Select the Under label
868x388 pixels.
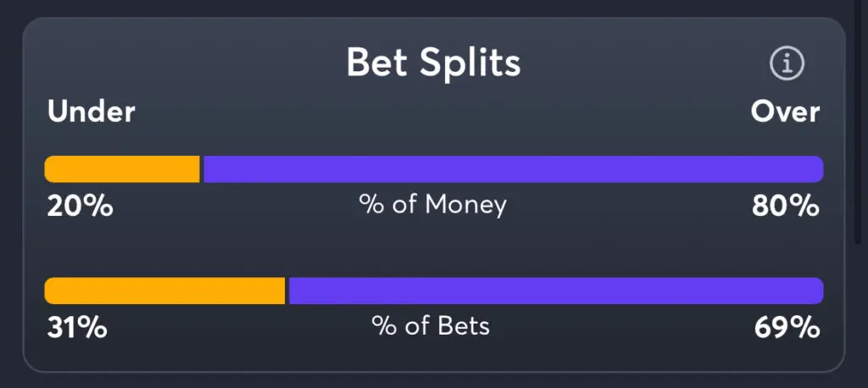click(92, 112)
